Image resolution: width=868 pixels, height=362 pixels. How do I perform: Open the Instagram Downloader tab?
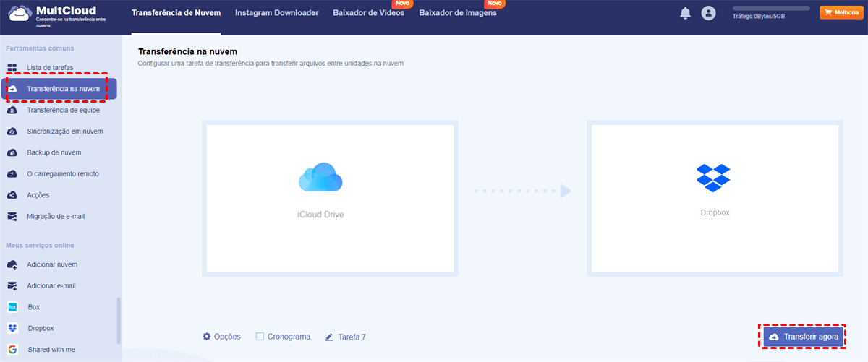tap(277, 13)
